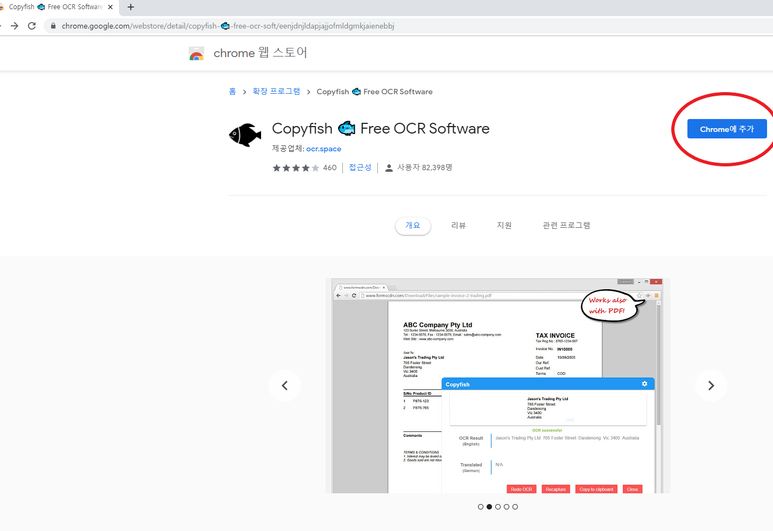Select the first carousel dot

point(481,506)
